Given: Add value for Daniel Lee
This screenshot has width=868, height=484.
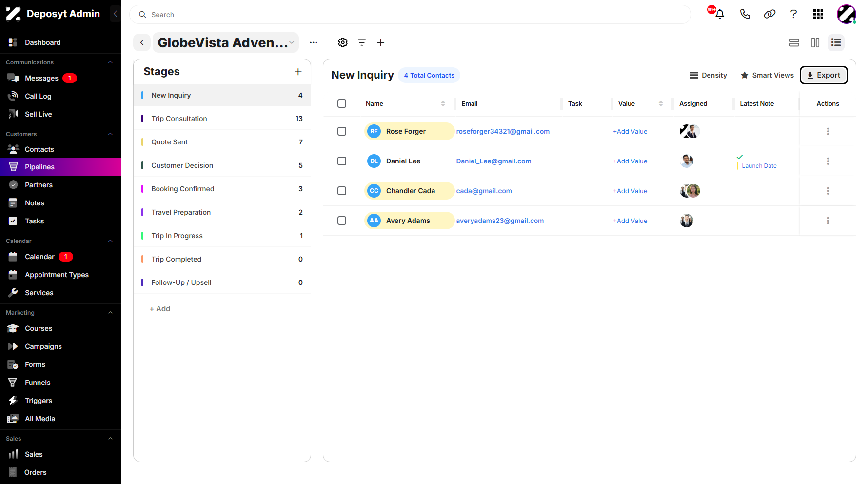Looking at the screenshot, I should pos(630,161).
